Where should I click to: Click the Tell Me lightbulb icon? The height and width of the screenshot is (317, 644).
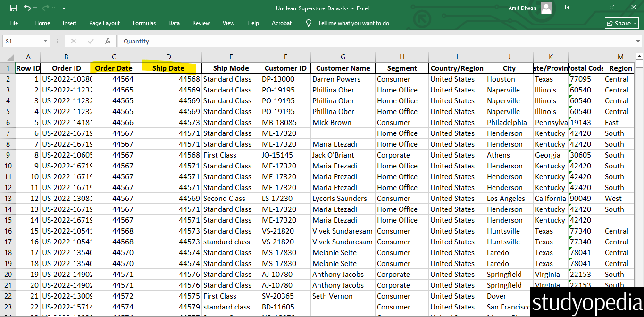(309, 23)
